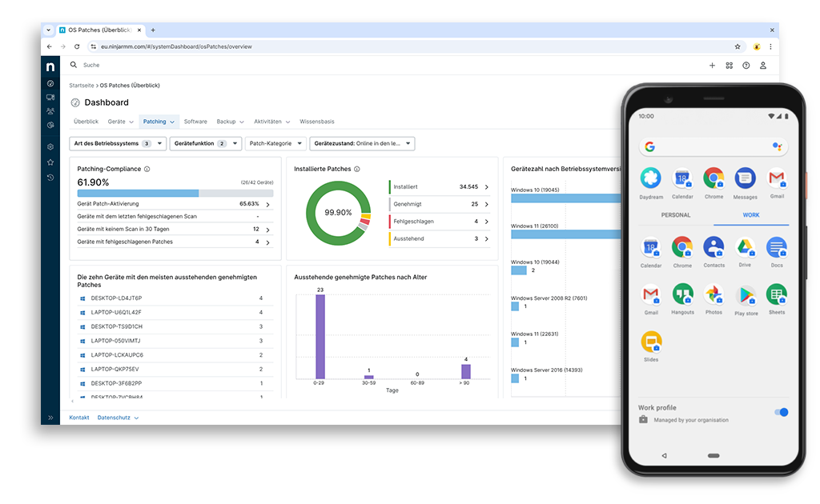The image size is (820, 504).
Task: Open DESKTOP-LD4JT6P device entry
Action: 116,298
